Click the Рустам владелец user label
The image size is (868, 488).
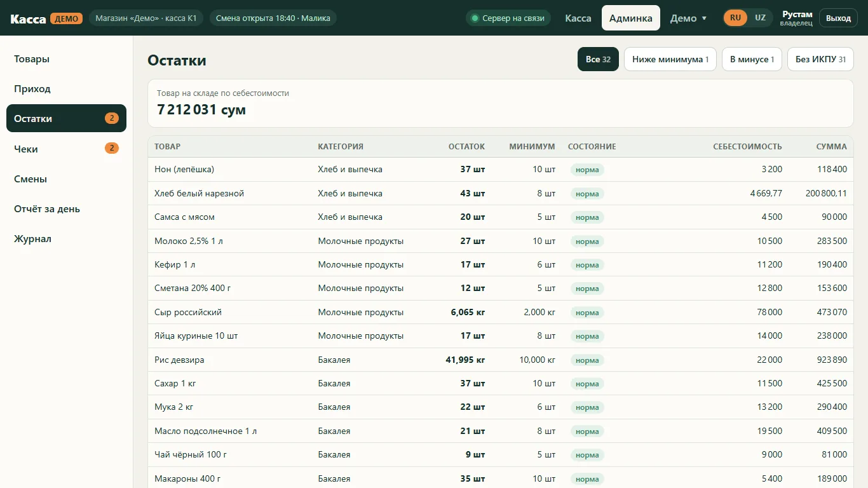click(797, 18)
